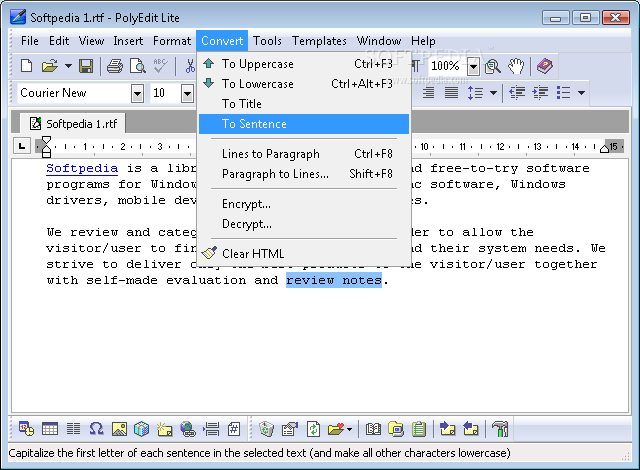Open the purple help book icon
The height and width of the screenshot is (470, 640).
(544, 66)
